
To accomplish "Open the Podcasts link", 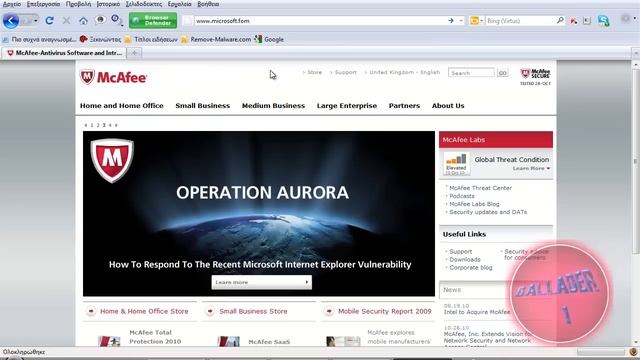I will 462,196.
